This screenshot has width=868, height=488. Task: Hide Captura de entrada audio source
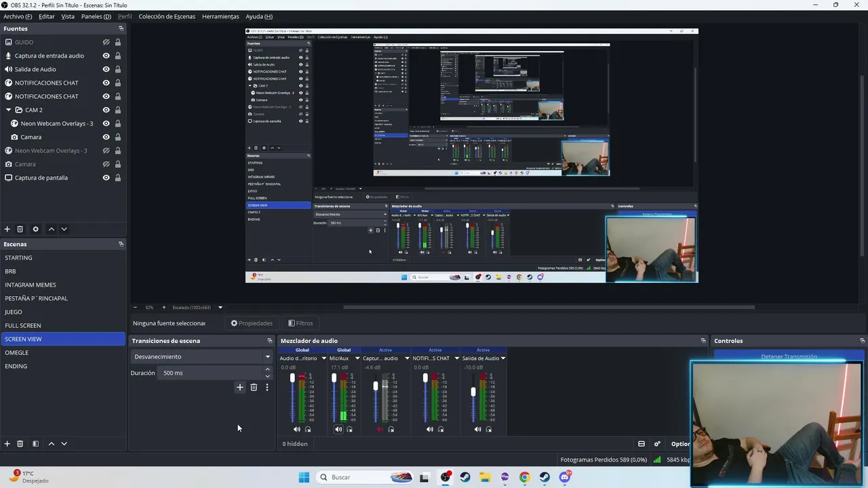click(106, 56)
